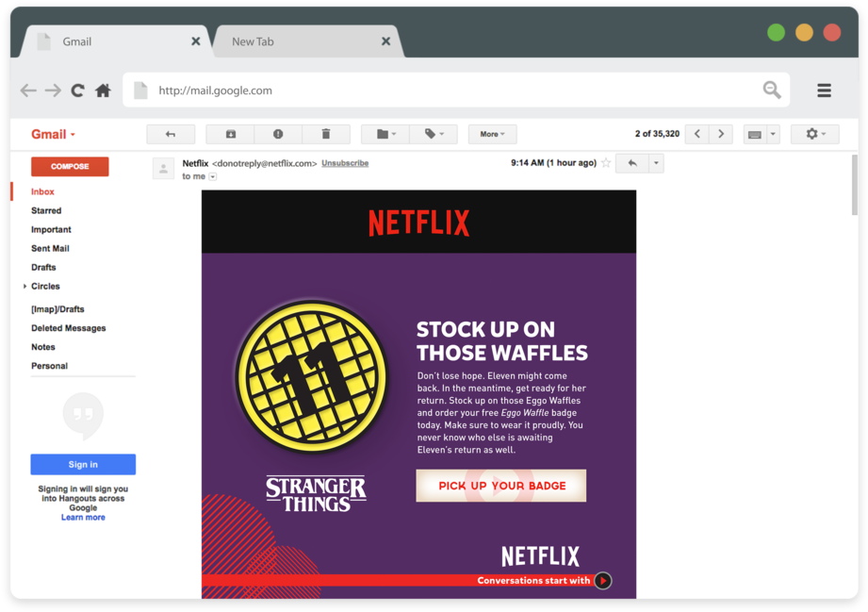Screen dimensions: 868x612
Task: Click the red Netflix logo in email header
Action: click(419, 223)
